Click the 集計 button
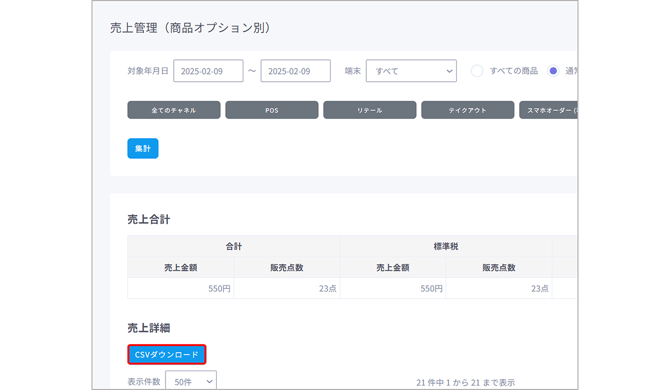670x390 pixels. [143, 148]
